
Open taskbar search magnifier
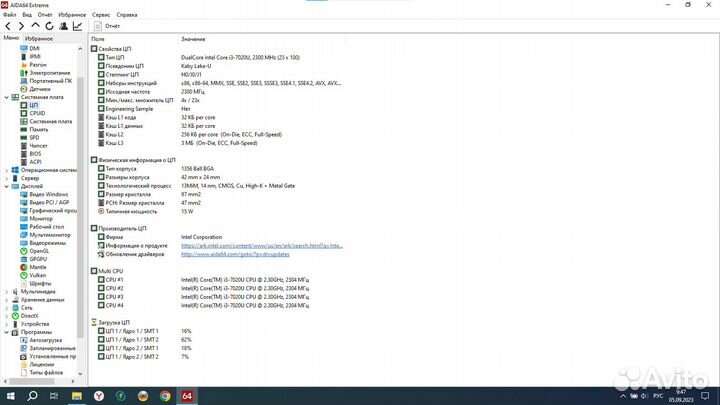click(x=32, y=396)
